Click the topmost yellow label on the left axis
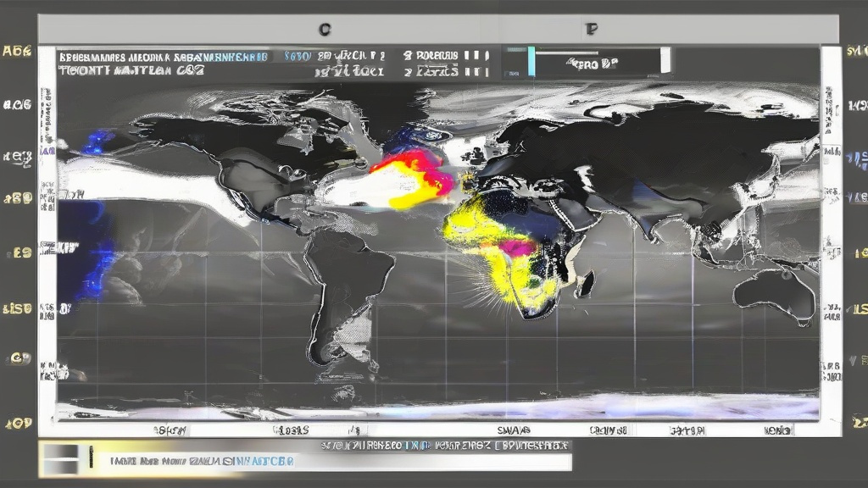The image size is (868, 488). click(17, 51)
